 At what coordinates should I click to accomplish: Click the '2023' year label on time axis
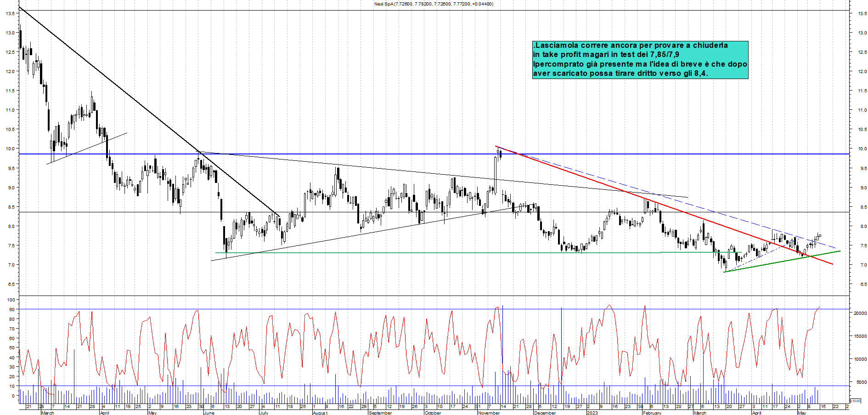592,413
